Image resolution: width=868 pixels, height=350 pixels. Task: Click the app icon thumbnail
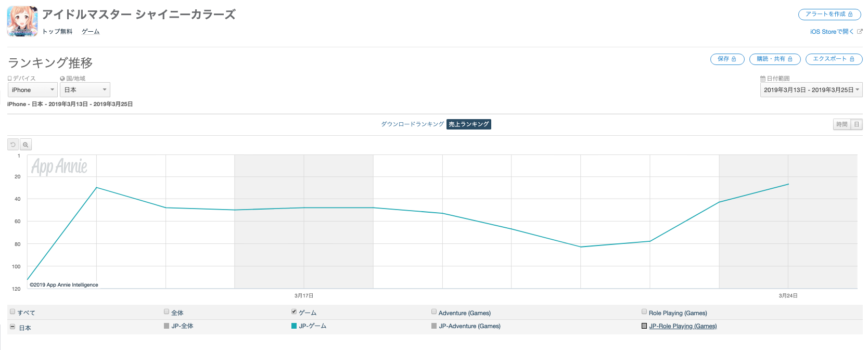22,21
